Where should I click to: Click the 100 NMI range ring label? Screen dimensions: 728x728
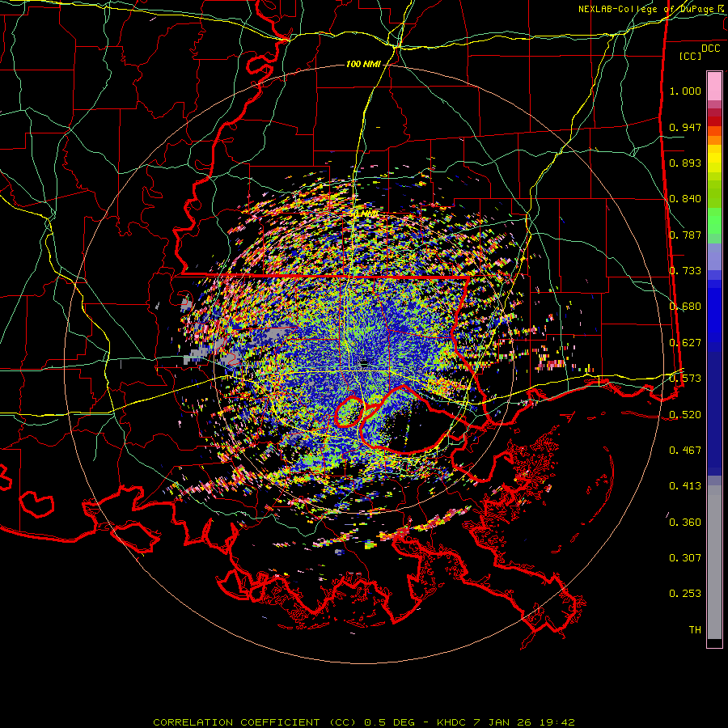pos(363,64)
